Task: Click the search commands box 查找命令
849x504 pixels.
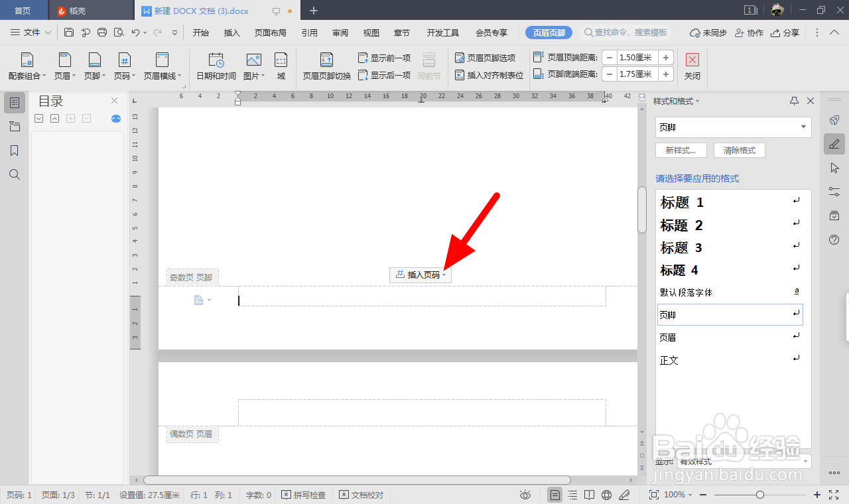Action: 625,32
